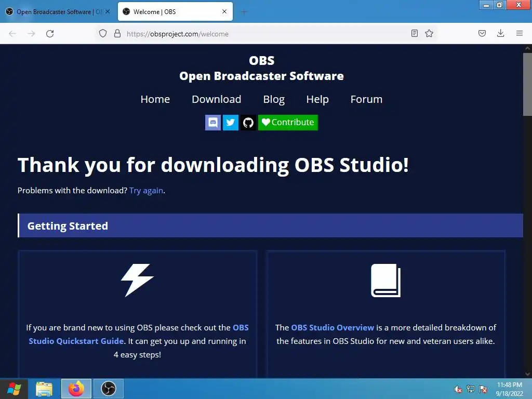Open the OBS Twitter icon link
This screenshot has width=532, height=399.
pos(230,122)
